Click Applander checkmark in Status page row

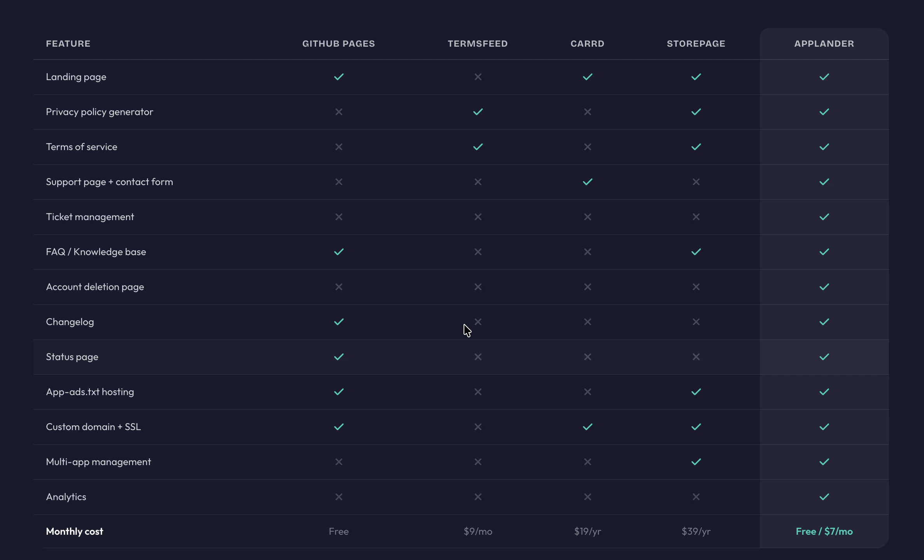point(824,357)
